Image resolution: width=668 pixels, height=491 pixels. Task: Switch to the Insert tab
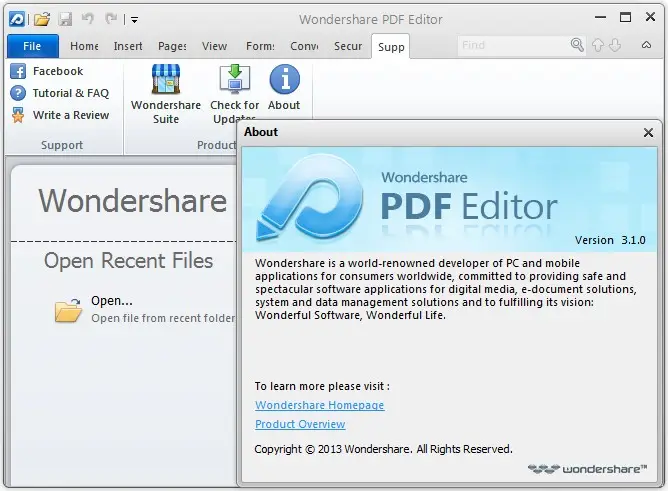(x=128, y=46)
